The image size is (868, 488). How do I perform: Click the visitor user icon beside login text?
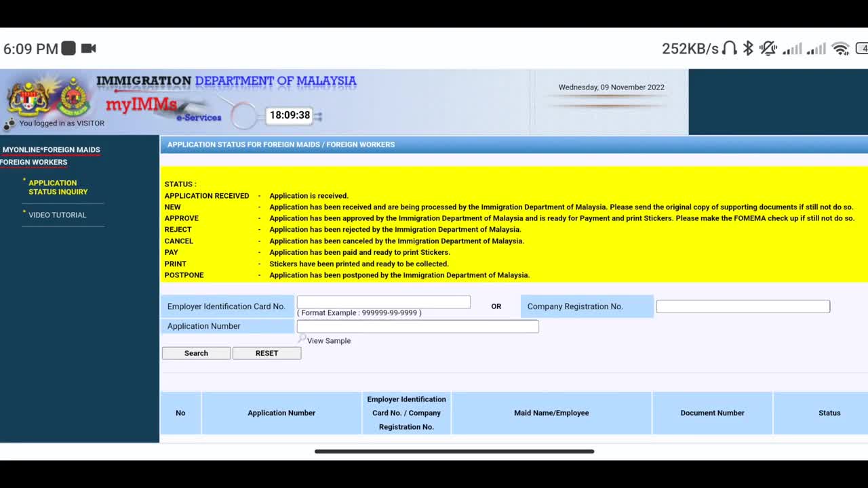click(9, 123)
